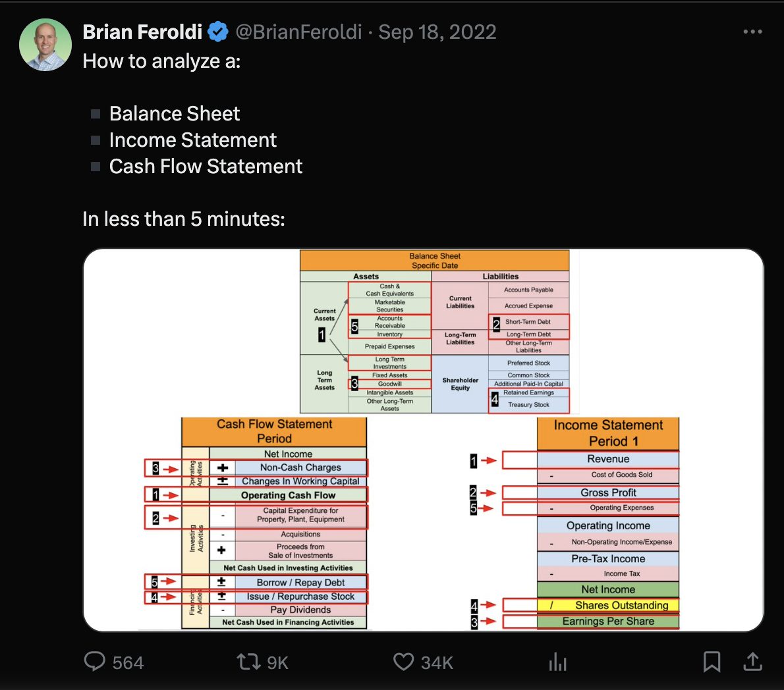Screen dimensions: 784x690
Task: Click the share upload icon
Action: click(753, 662)
